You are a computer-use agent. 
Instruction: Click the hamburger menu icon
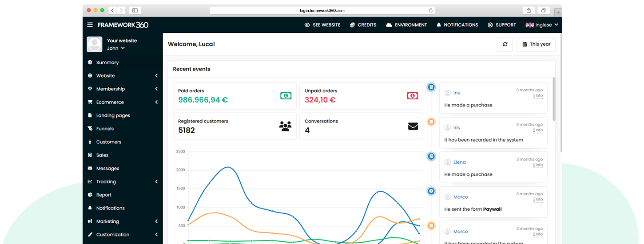[x=90, y=25]
